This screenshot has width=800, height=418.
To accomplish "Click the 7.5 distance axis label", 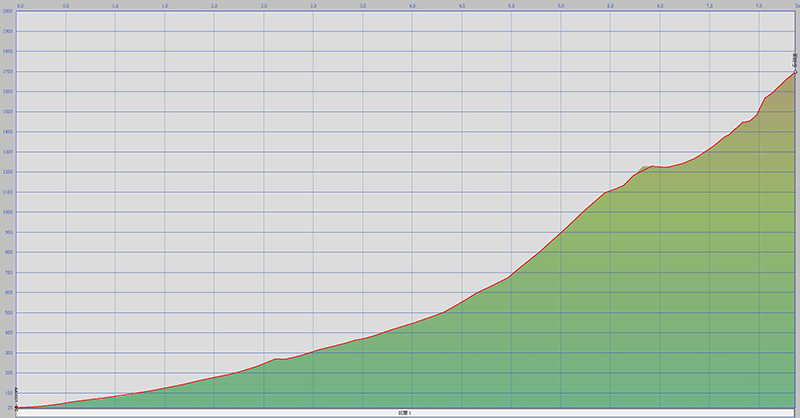I will (759, 6).
